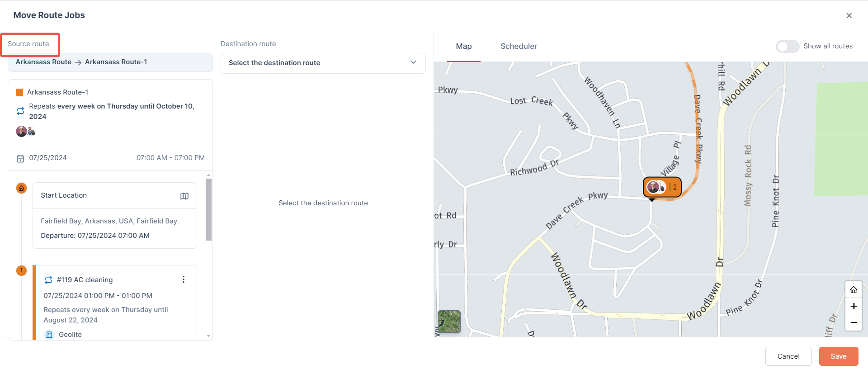
Task: Click the chevron arrow of destination selector
Action: [x=413, y=62]
